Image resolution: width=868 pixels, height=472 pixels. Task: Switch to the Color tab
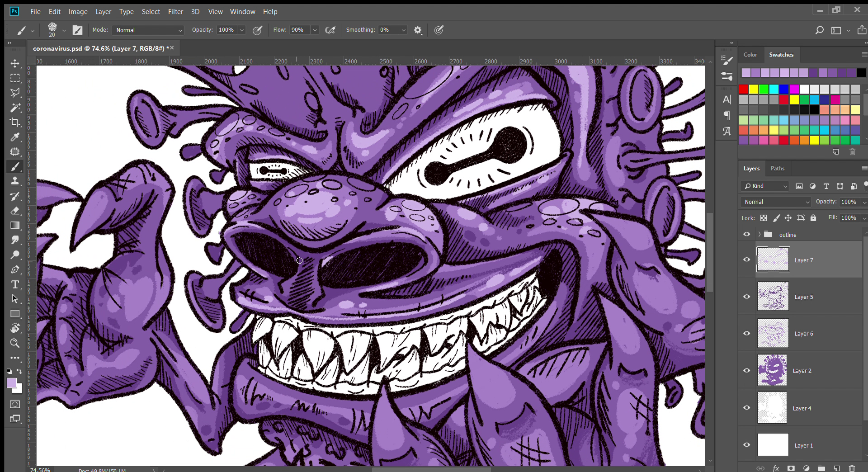tap(750, 55)
